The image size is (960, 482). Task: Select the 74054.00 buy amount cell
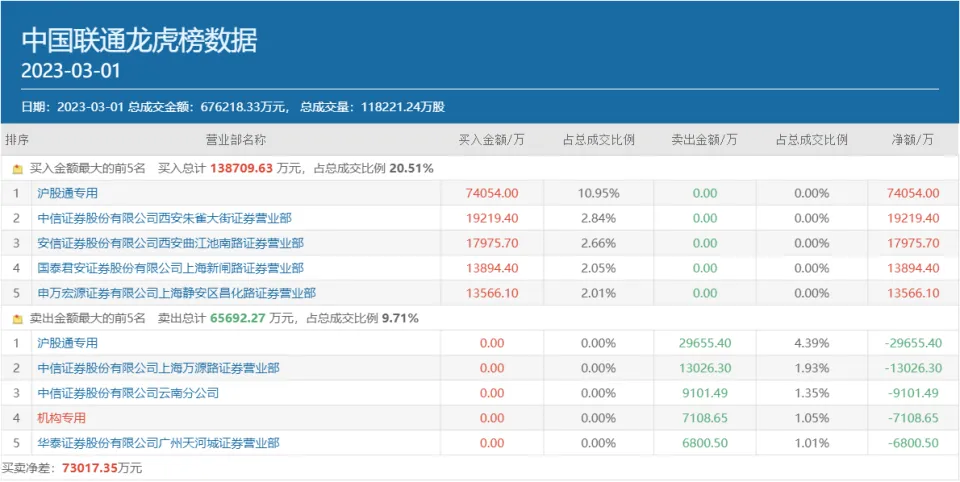coord(492,193)
